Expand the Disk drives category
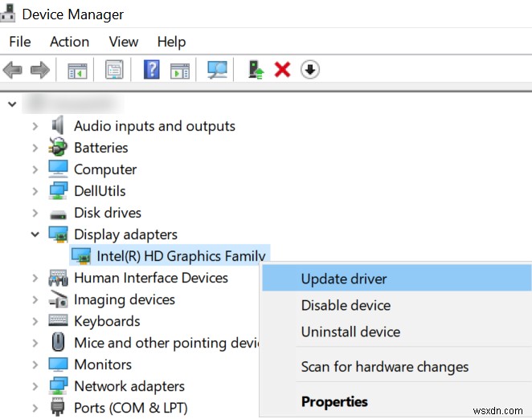 35,213
